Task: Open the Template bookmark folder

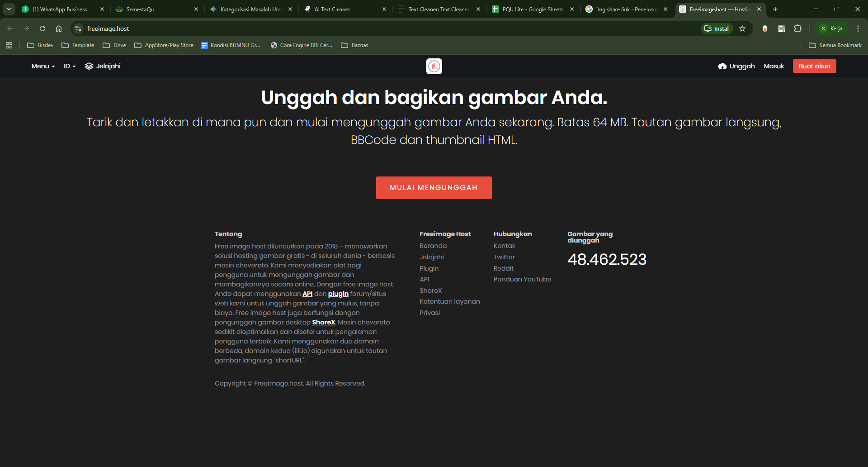Action: [78, 45]
